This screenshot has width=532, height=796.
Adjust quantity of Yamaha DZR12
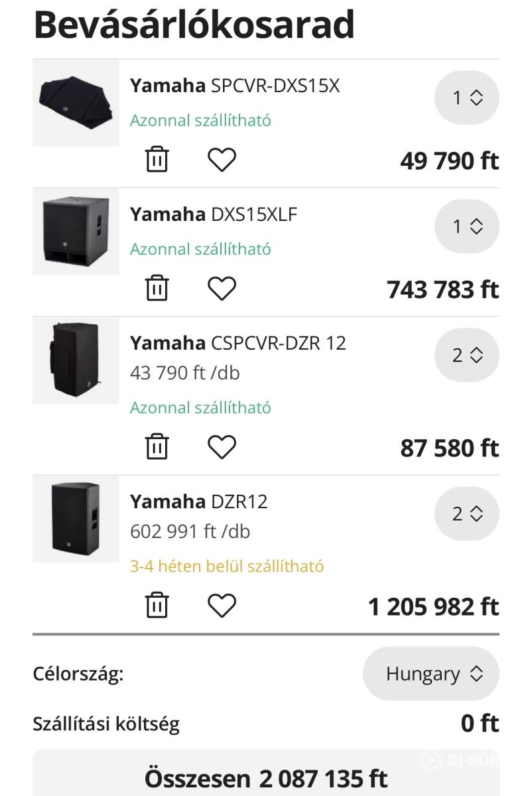coord(466,514)
